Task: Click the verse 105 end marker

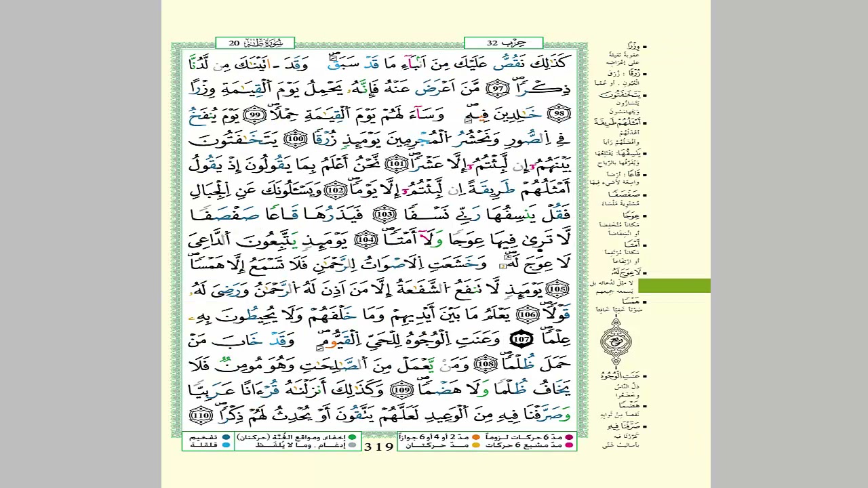Action: tap(557, 289)
